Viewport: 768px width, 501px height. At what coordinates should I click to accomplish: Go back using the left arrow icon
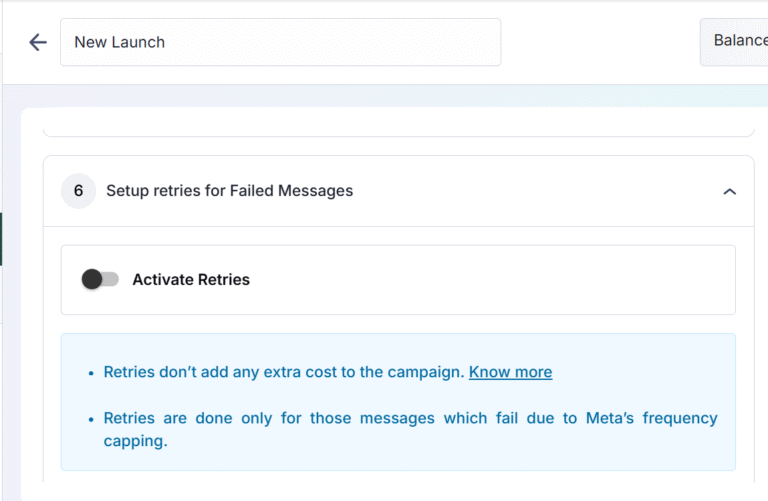tap(38, 42)
